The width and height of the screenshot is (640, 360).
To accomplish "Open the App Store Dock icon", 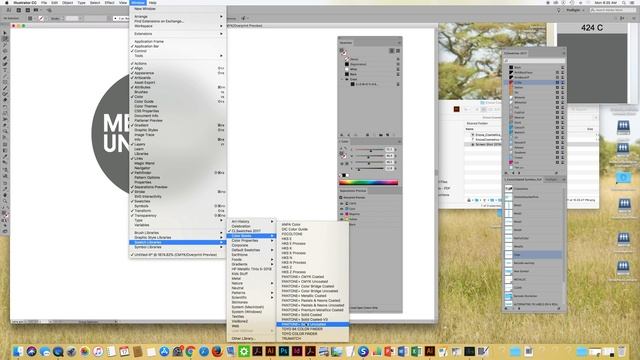I will (x=164, y=351).
